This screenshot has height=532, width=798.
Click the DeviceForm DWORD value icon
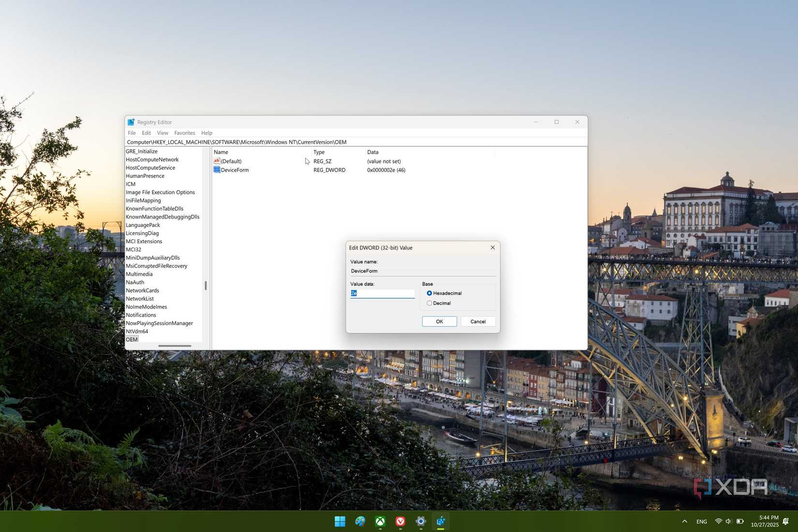pos(217,170)
